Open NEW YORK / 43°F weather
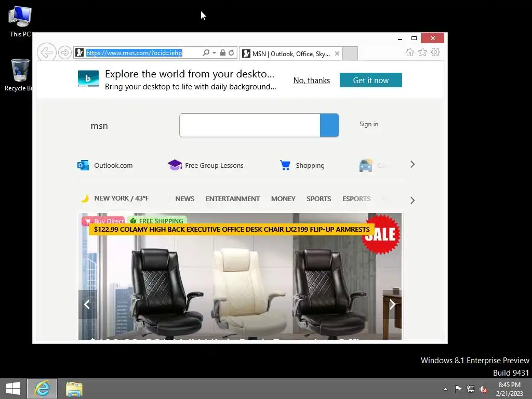 [x=122, y=198]
